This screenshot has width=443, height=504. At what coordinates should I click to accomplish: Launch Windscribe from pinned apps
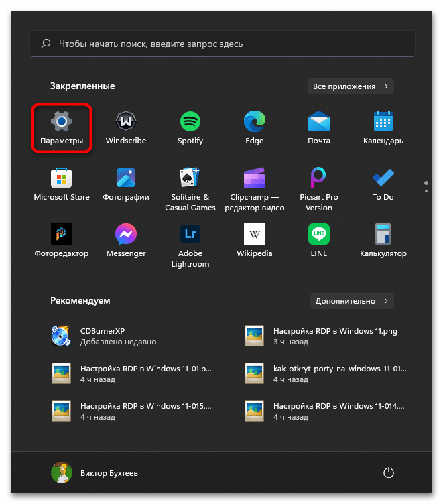[126, 128]
